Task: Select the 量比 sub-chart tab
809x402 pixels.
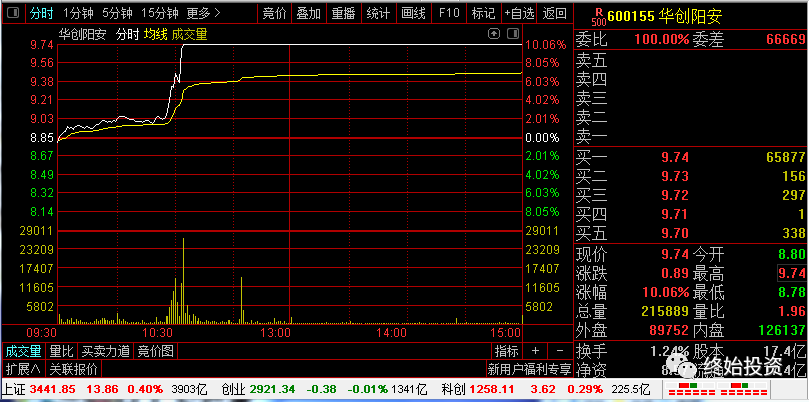Action: point(61,351)
